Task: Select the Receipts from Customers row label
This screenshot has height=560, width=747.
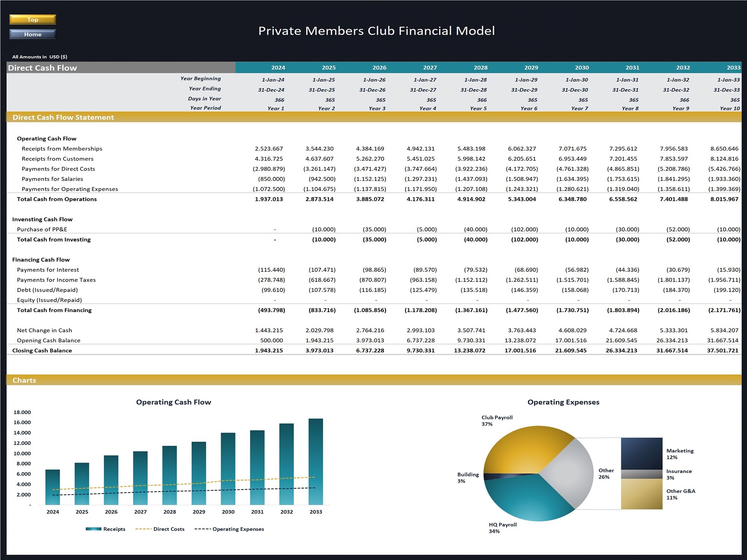Action: click(58, 159)
